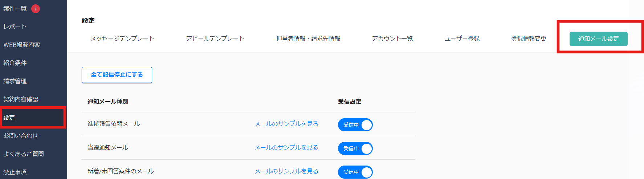
Task: Click 全て配信停止にする button
Action: 117,75
